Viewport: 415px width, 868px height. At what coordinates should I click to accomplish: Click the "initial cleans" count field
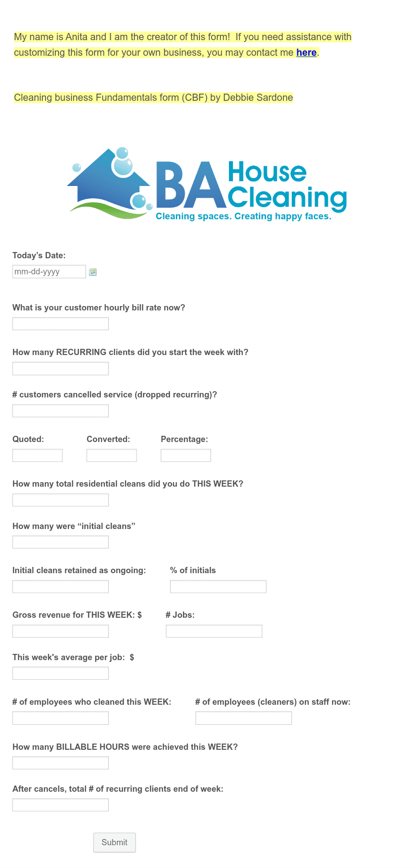(61, 542)
